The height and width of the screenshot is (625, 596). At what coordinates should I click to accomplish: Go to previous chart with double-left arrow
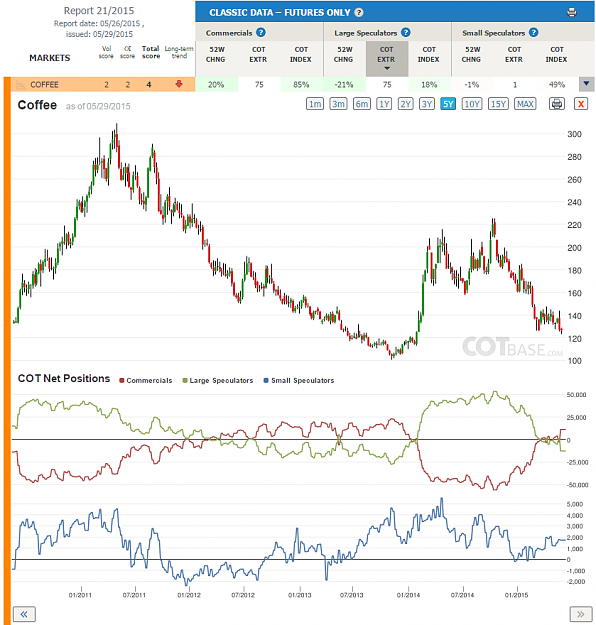[x=24, y=614]
